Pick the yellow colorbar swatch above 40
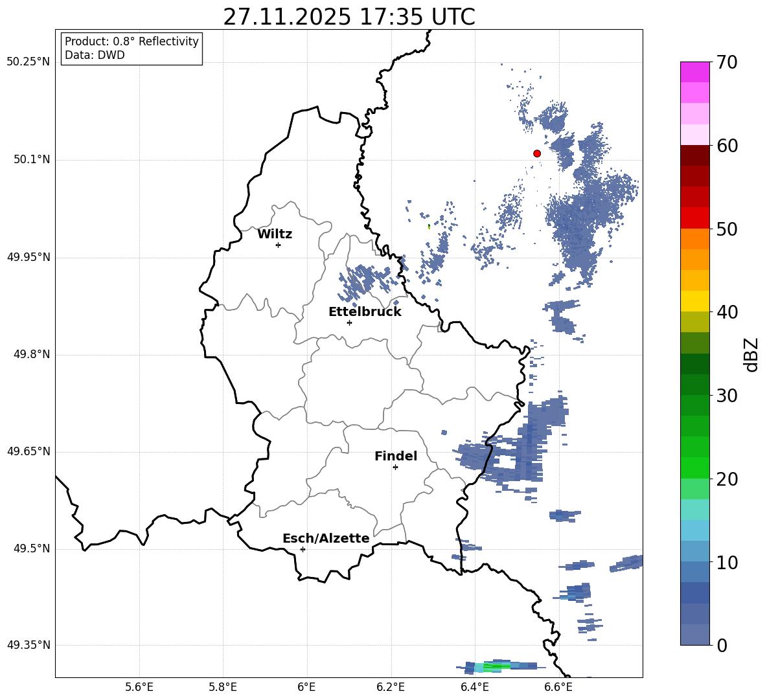767x700 pixels. click(x=694, y=301)
